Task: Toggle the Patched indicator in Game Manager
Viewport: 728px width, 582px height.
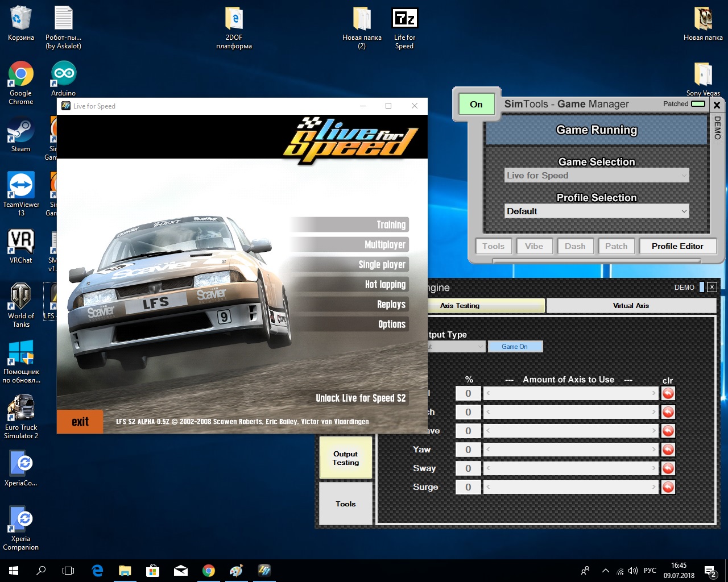Action: coord(697,104)
